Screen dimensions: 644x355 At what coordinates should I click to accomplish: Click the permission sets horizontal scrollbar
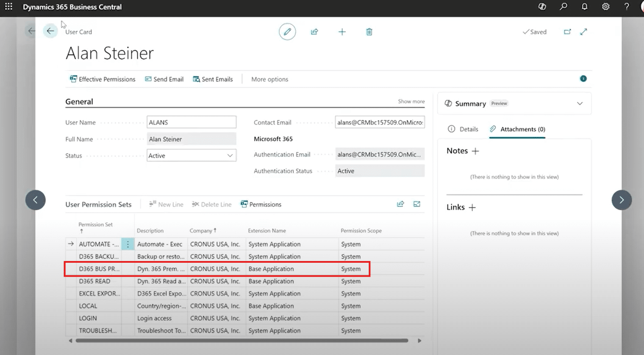[241, 341]
